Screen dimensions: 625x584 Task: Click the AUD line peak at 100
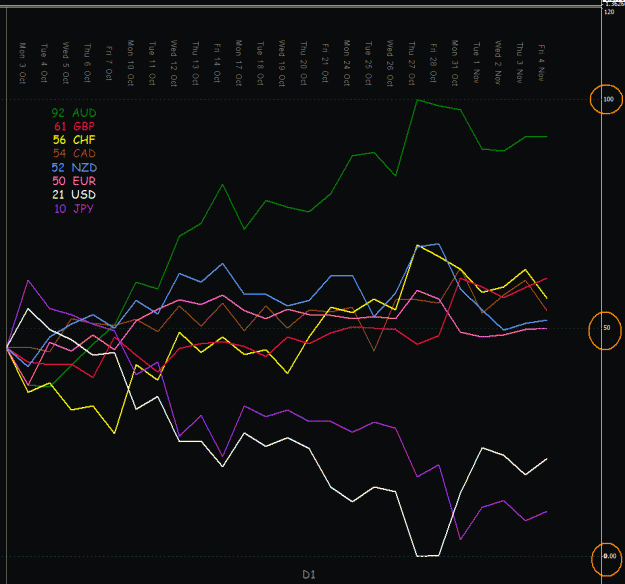click(417, 100)
